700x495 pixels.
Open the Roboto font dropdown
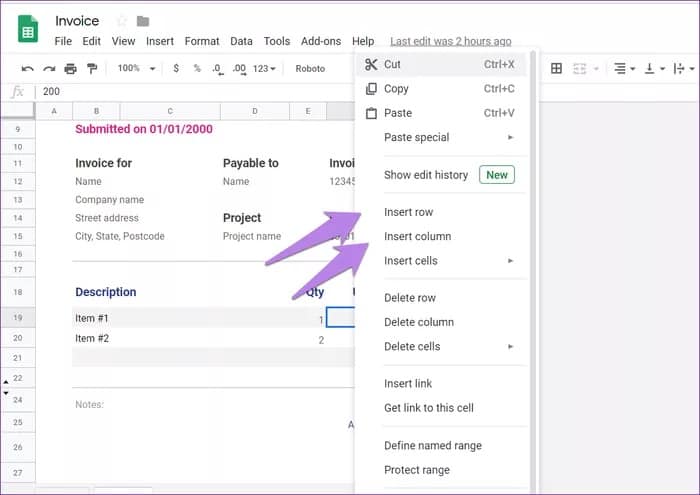[x=310, y=69]
